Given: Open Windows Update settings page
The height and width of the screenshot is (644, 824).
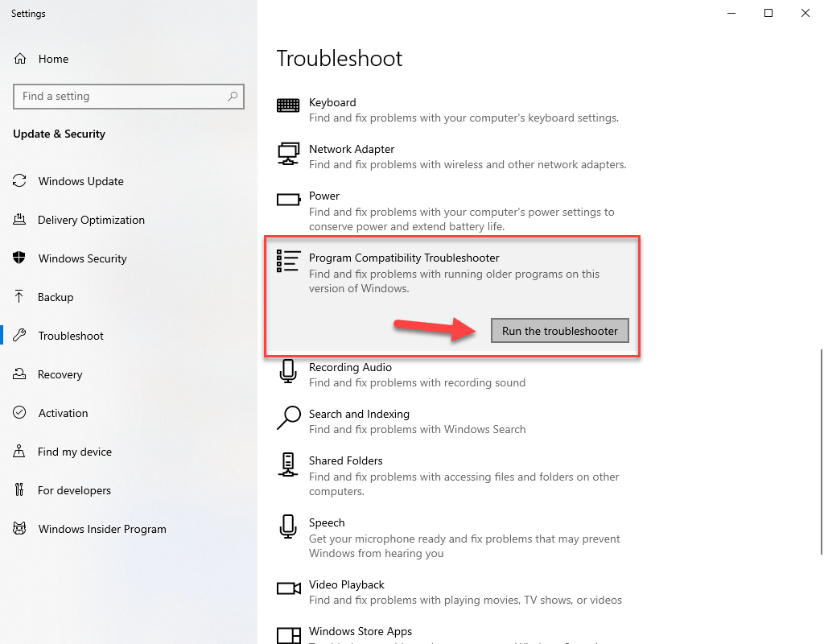Looking at the screenshot, I should coord(81,181).
